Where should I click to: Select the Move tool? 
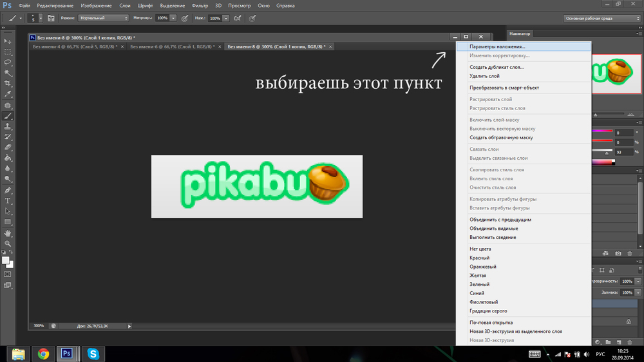coord(8,41)
